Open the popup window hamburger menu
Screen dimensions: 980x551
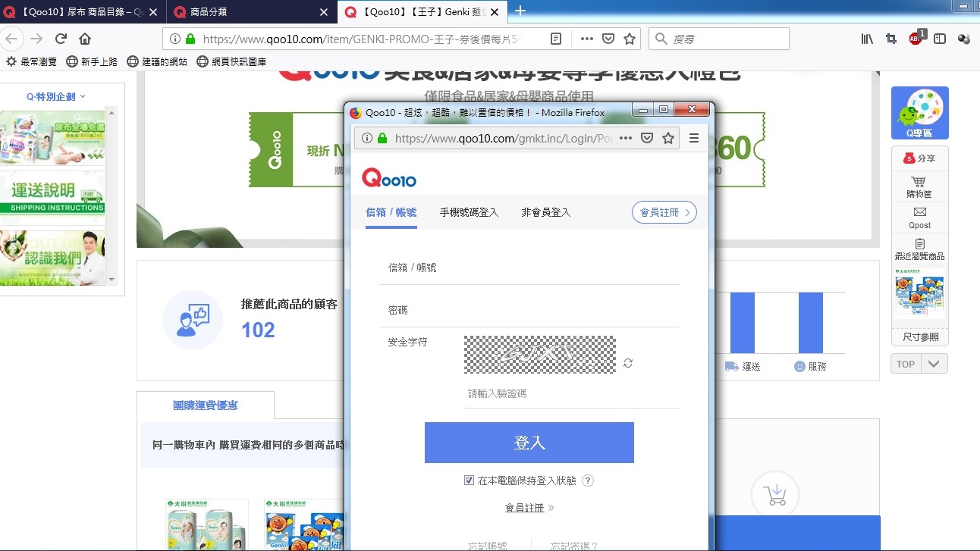(x=694, y=138)
